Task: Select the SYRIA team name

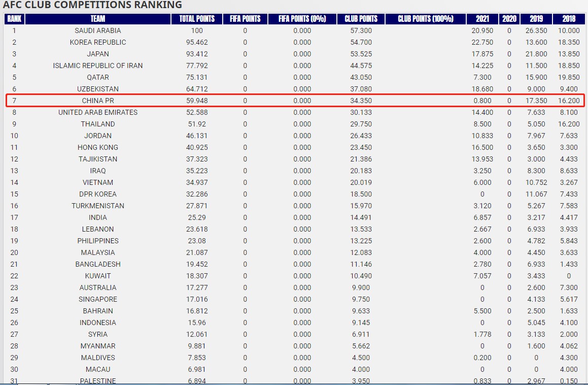Action: point(98,334)
